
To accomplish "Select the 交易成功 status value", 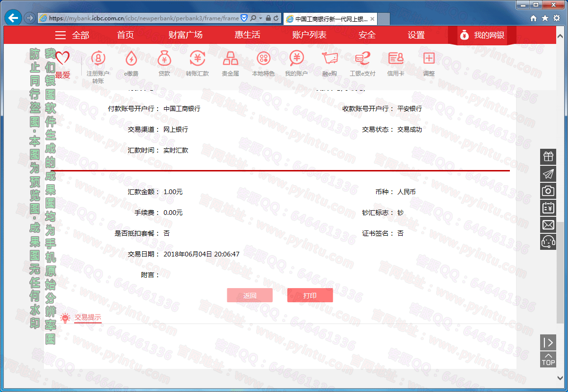I will [x=410, y=129].
